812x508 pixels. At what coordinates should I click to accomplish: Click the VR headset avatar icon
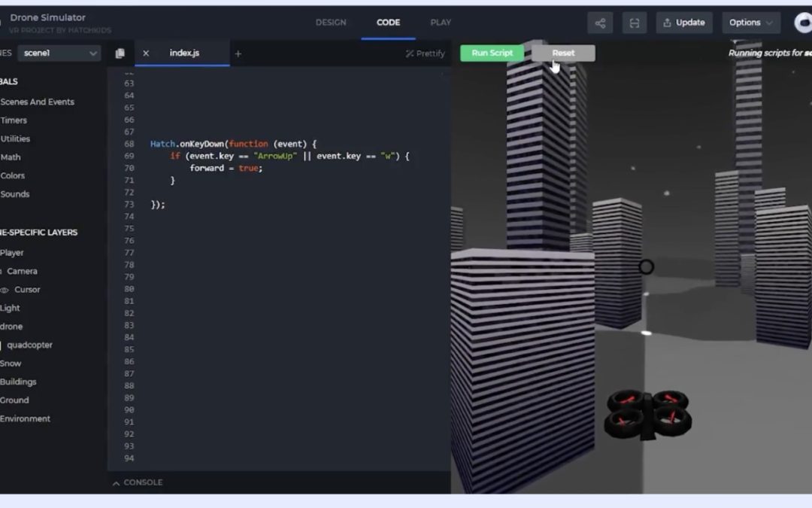point(803,23)
